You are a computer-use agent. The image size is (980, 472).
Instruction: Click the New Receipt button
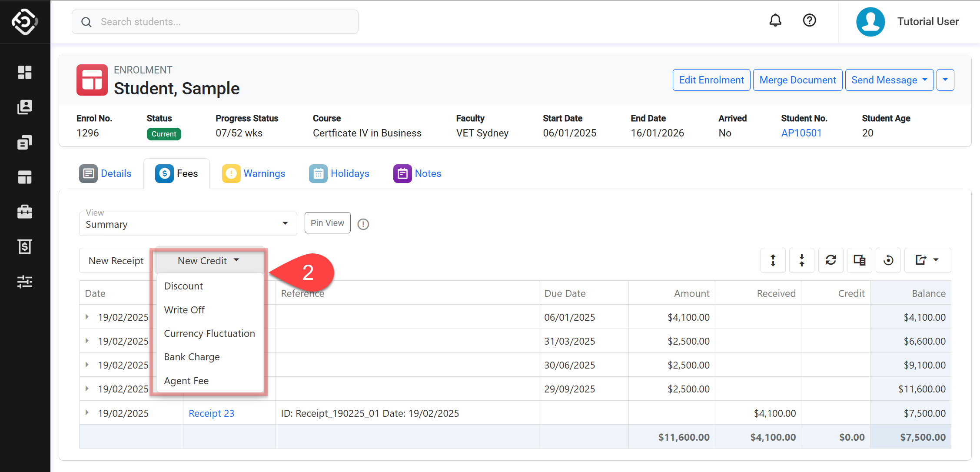coord(116,261)
